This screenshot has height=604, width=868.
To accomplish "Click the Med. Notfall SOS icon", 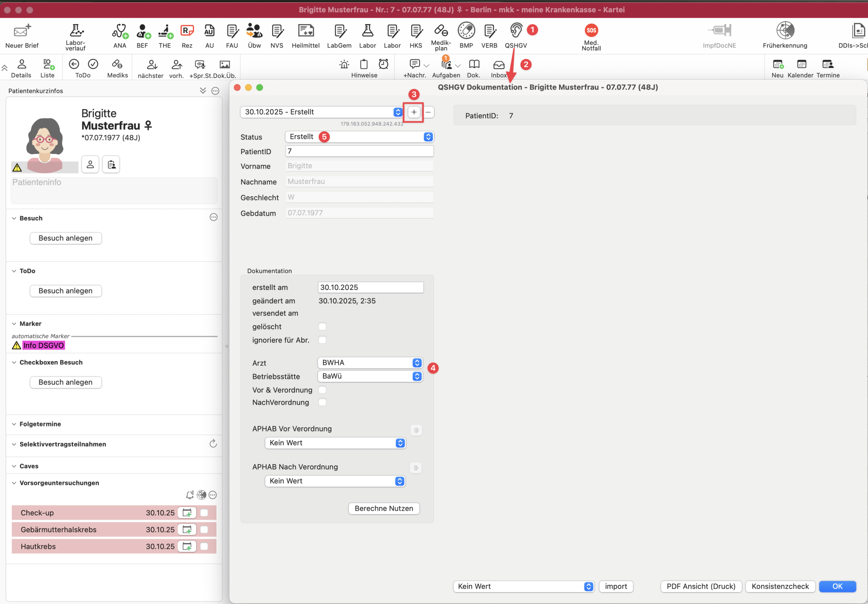I will point(591,31).
